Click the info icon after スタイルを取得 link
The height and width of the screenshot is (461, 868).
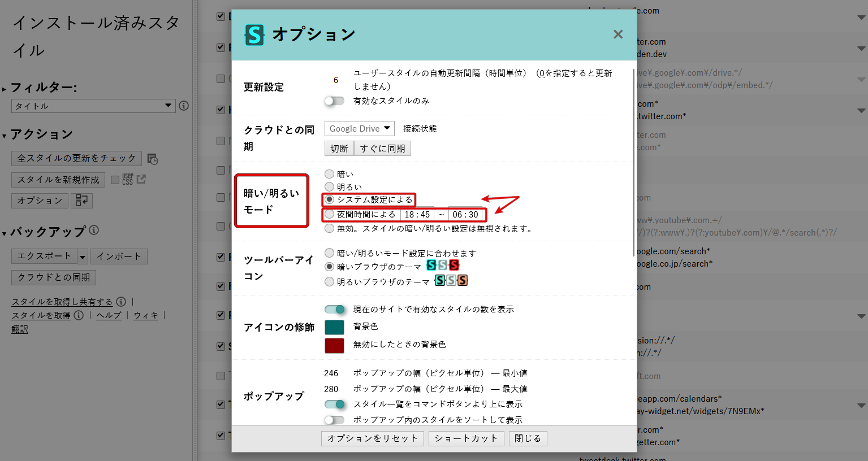click(x=79, y=315)
